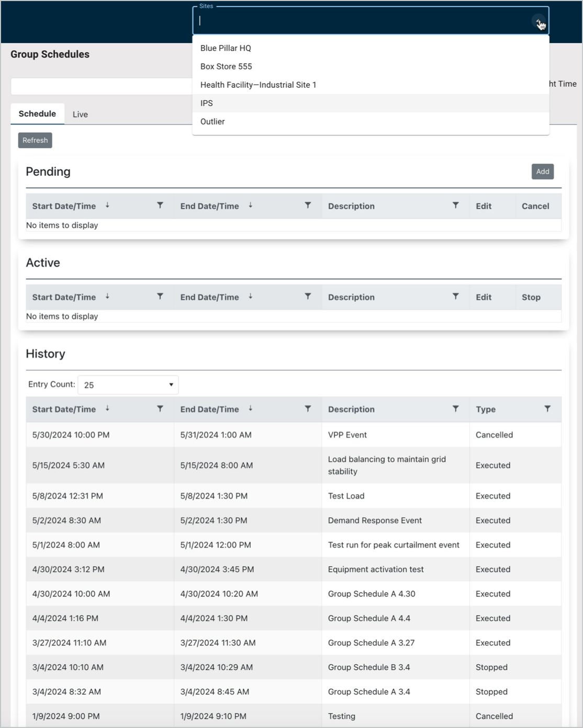Filter Pending table by Start Date/Time

coord(160,206)
